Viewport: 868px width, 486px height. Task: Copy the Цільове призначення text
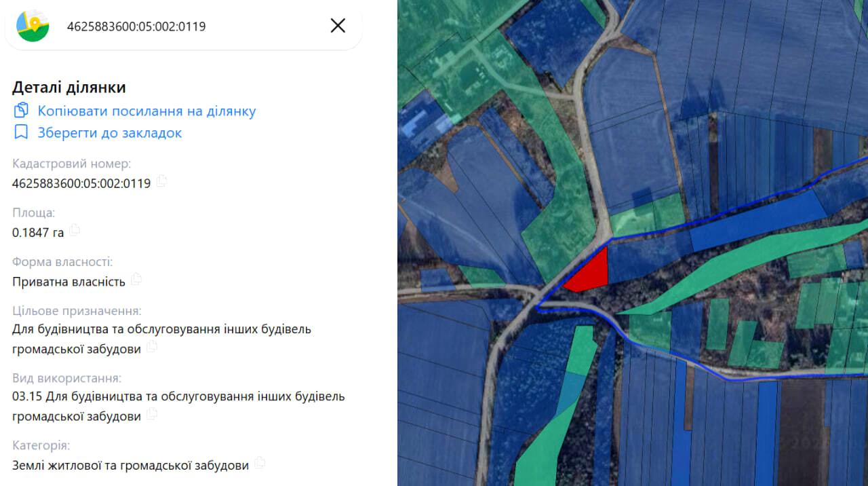coord(152,347)
